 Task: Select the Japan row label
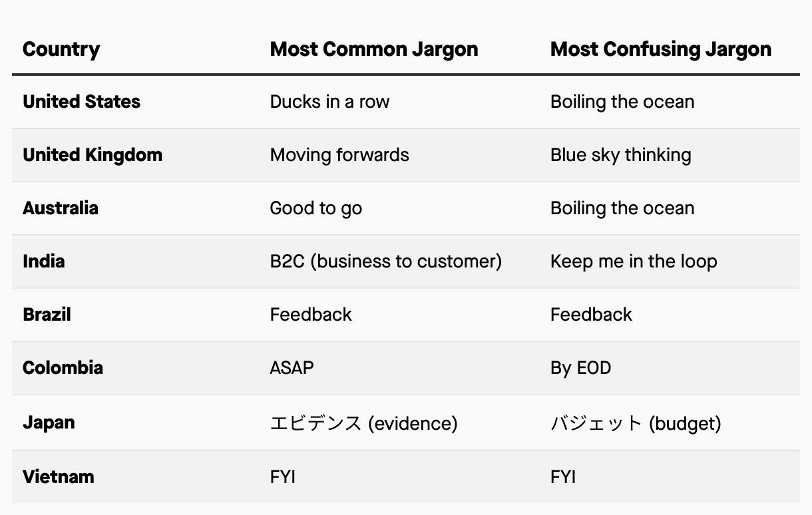[x=49, y=423]
